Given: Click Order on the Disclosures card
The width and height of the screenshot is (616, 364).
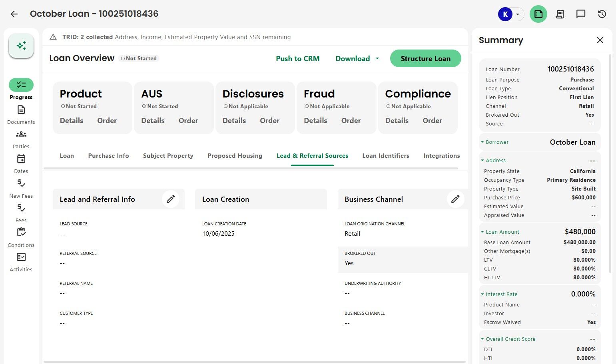Looking at the screenshot, I should (270, 121).
